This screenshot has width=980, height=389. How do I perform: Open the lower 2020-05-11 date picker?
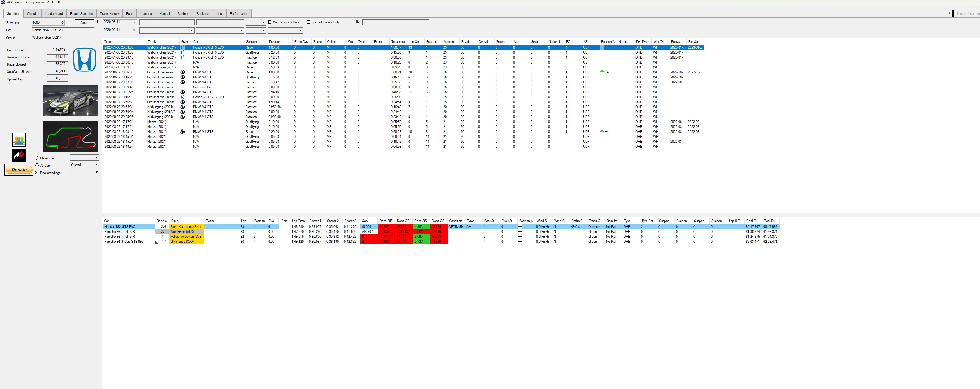[x=120, y=30]
